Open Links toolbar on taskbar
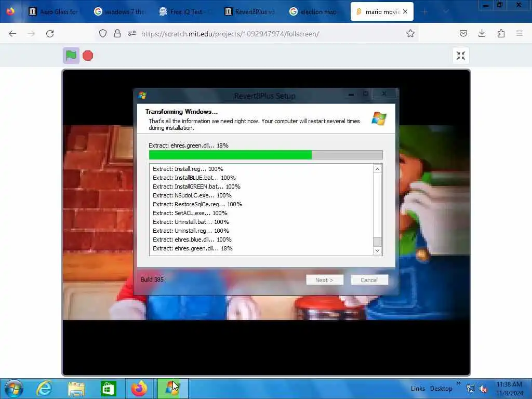This screenshot has width=532, height=399. (418, 389)
